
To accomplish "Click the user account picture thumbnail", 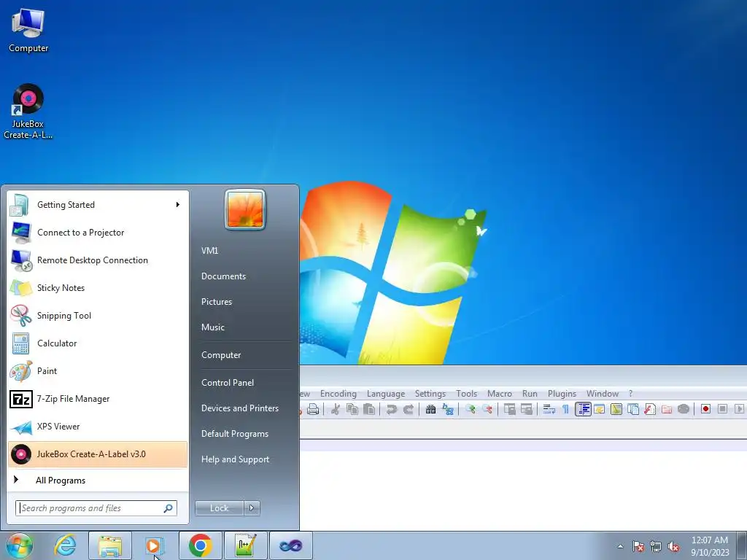I will tap(245, 209).
